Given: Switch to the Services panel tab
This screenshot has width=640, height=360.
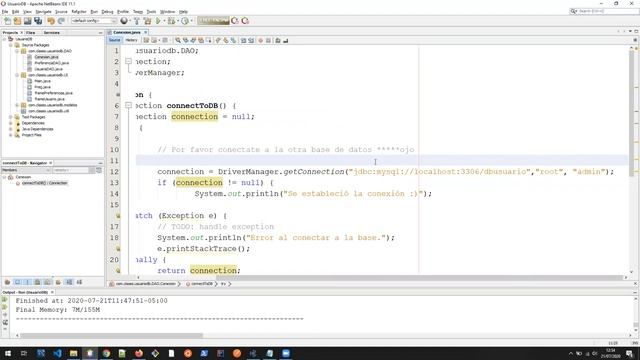Looking at the screenshot, I should coord(51,32).
